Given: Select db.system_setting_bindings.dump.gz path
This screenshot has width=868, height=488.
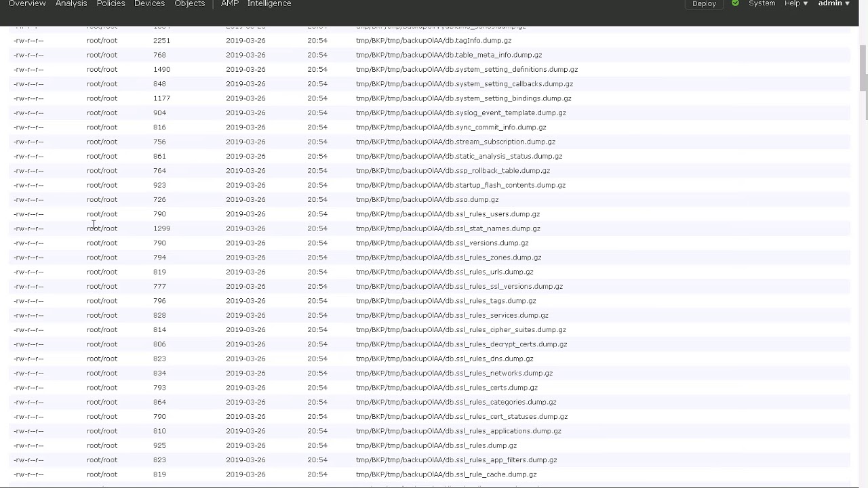Looking at the screenshot, I should click(x=464, y=98).
